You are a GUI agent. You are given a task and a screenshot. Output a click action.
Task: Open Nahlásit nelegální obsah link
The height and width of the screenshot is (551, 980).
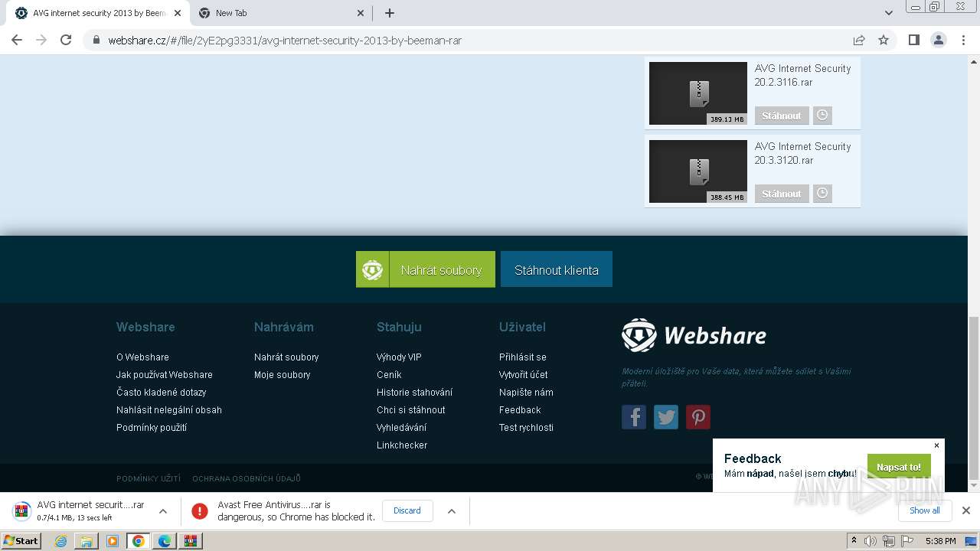169,410
